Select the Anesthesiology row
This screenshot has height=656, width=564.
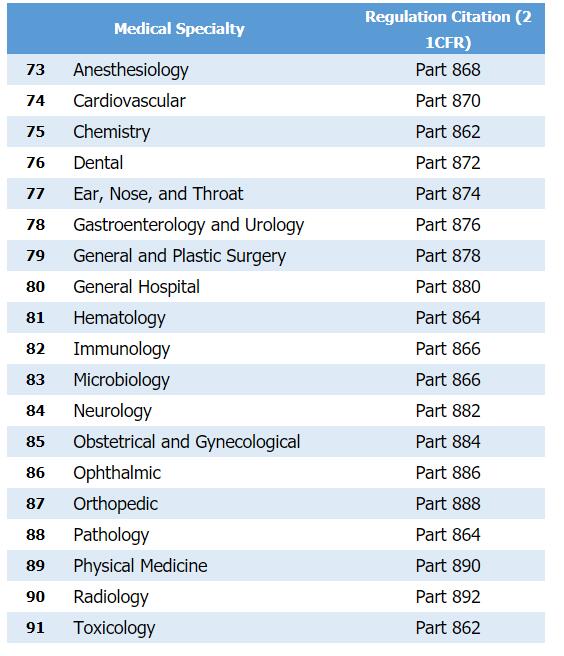point(276,69)
